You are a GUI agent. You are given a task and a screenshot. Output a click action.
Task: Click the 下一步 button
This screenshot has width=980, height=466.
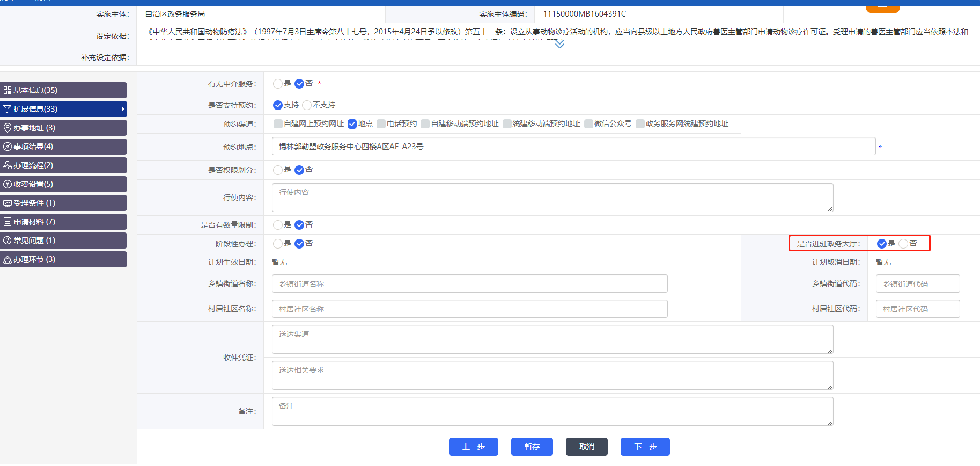click(x=645, y=447)
